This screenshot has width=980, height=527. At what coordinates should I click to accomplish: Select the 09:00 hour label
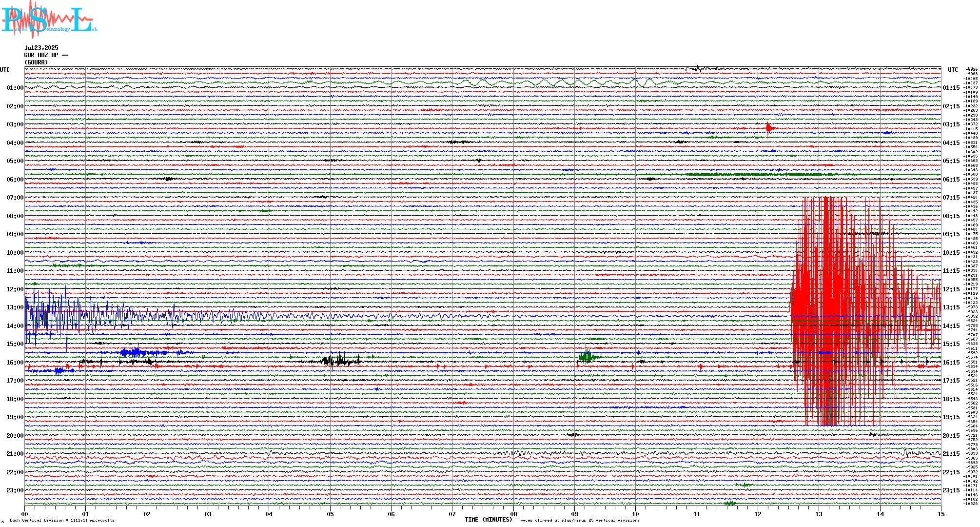tap(15, 234)
